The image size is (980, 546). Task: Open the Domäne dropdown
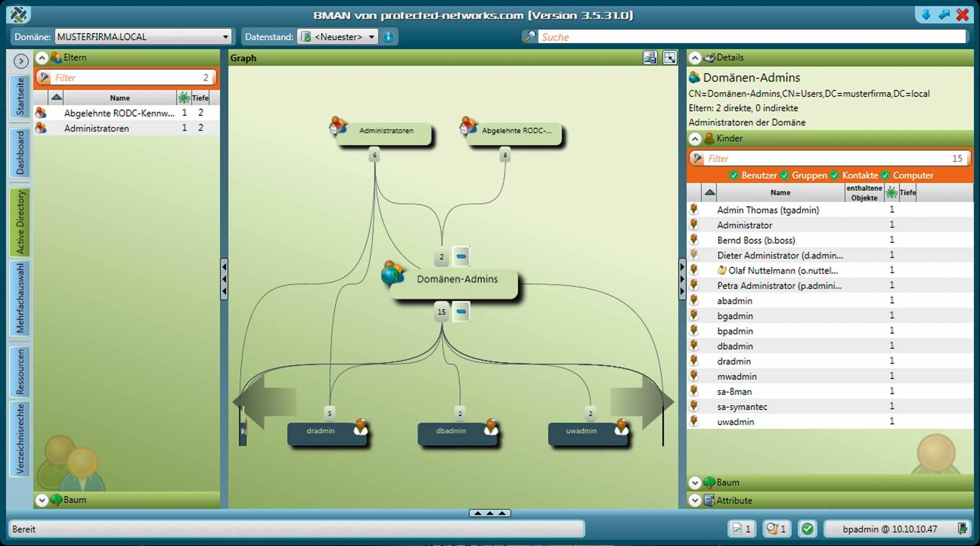click(x=225, y=37)
